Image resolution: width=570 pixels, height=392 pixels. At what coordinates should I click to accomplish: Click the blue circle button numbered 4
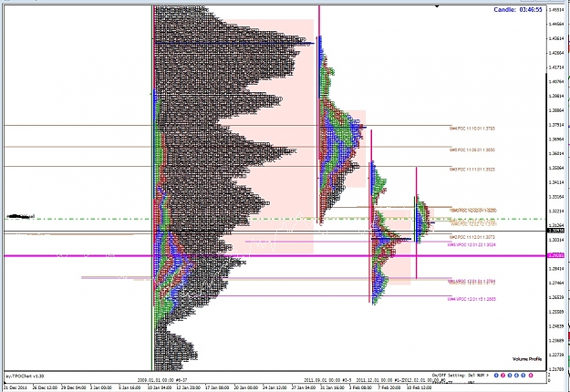(x=516, y=376)
